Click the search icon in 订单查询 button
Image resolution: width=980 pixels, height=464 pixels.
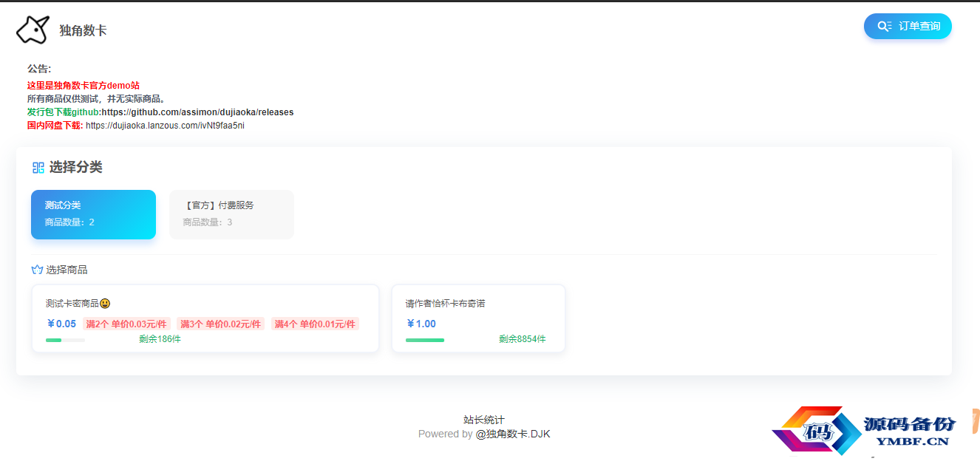pyautogui.click(x=884, y=27)
